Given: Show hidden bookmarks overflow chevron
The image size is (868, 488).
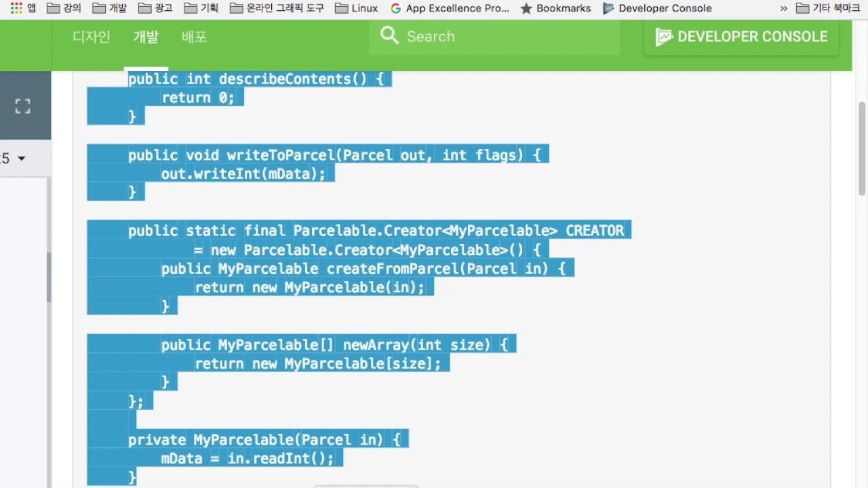Looking at the screenshot, I should click(784, 8).
